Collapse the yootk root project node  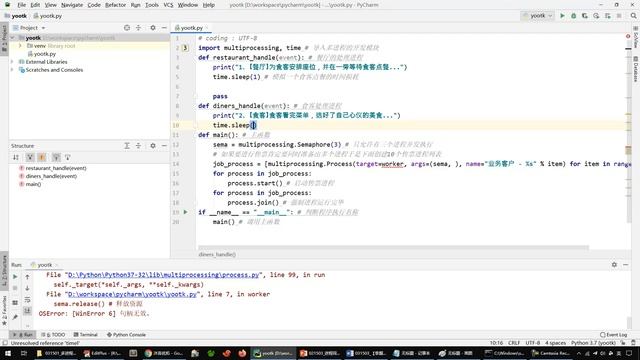point(12,38)
